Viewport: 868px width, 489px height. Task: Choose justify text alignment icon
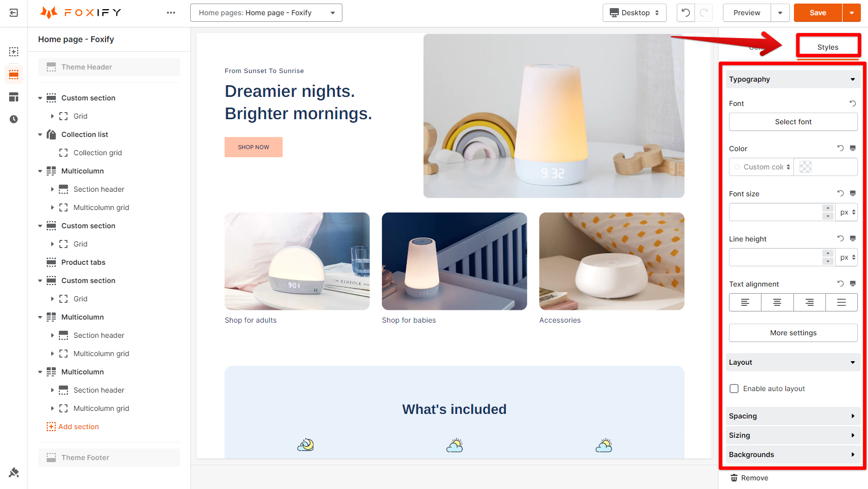coord(842,302)
